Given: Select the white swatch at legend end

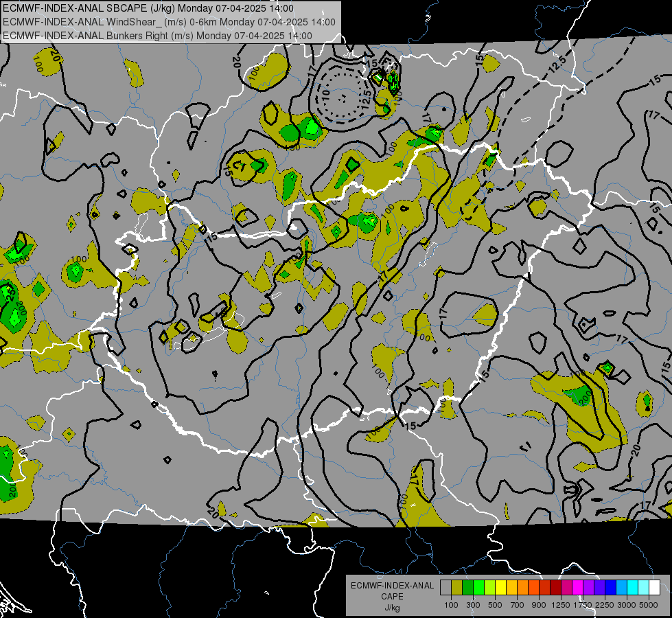Looking at the screenshot, I should [x=654, y=587].
